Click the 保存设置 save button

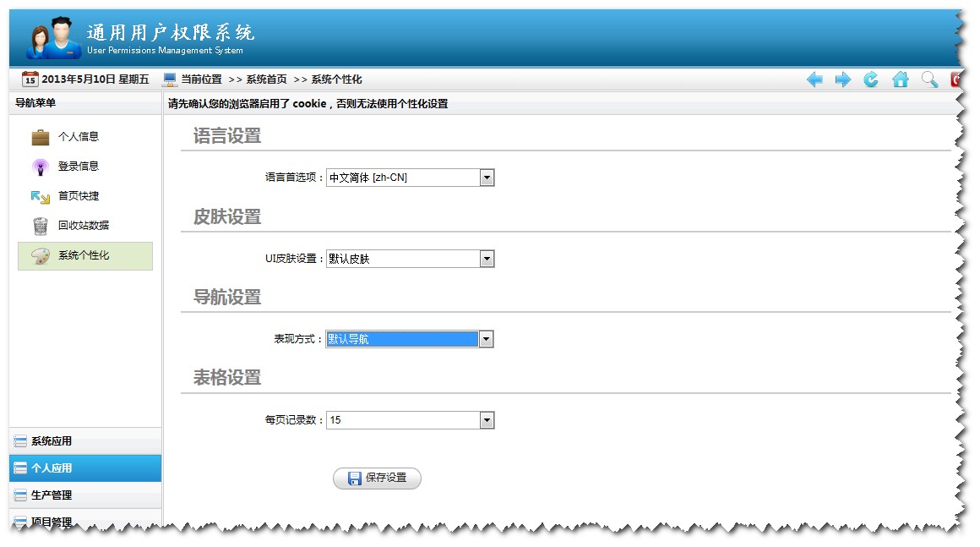coord(377,478)
